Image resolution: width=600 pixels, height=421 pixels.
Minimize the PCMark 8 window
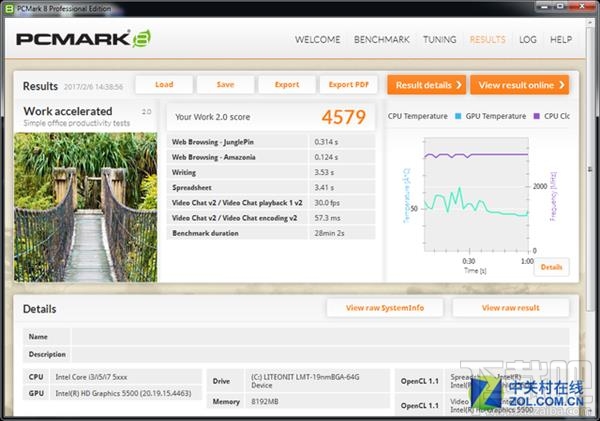(x=545, y=6)
